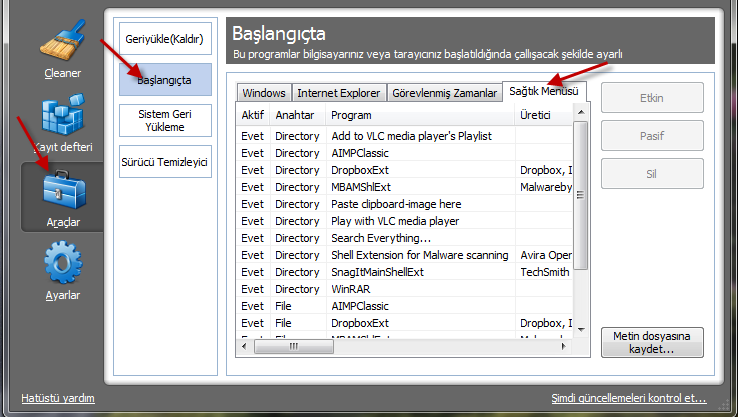Viewport: 738px width, 417px height.
Task: Open the Kayıt defteri registry icon
Action: [62, 118]
